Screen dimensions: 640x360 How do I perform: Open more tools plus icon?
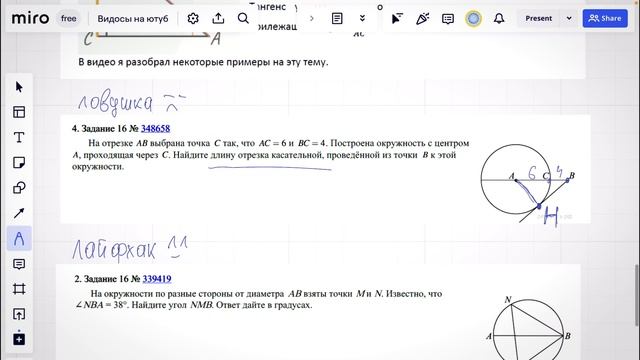point(19,339)
